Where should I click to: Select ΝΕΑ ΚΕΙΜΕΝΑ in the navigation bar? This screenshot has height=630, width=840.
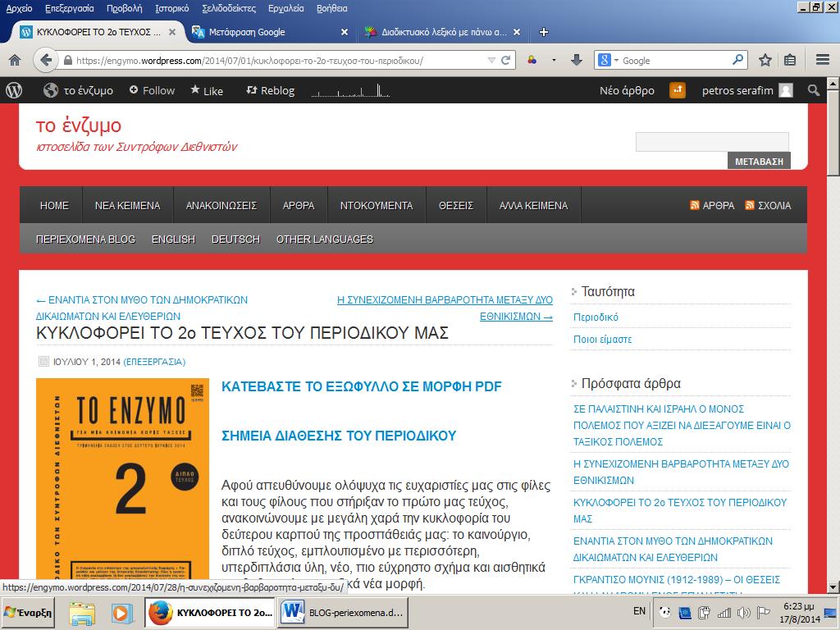pos(127,205)
